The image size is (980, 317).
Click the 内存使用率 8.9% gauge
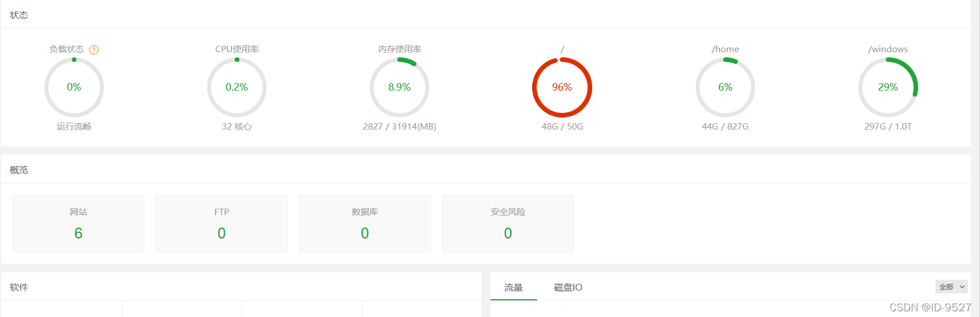point(399,87)
